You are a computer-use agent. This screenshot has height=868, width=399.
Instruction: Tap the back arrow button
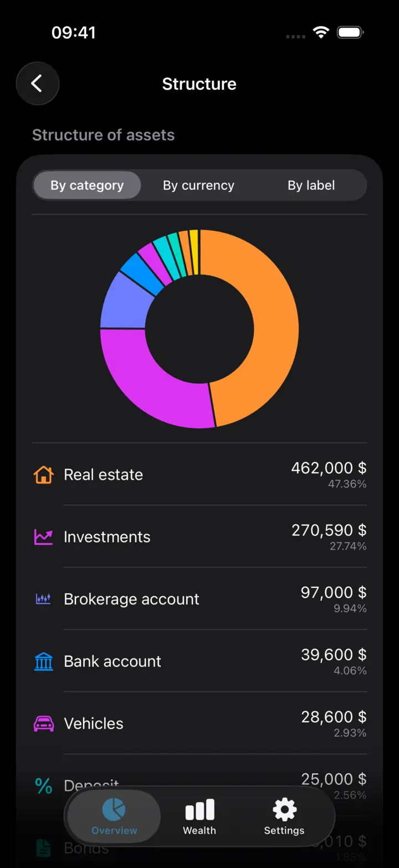tap(37, 84)
